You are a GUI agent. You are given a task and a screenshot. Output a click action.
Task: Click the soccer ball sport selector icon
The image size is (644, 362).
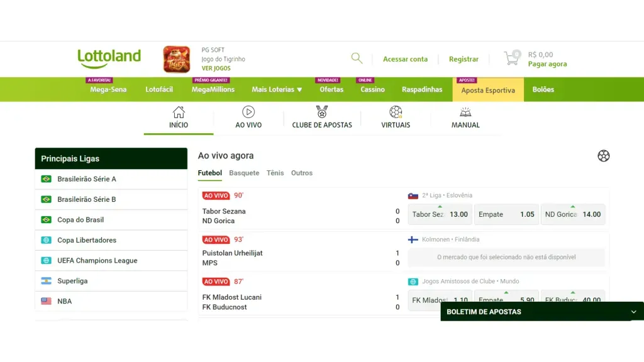pos(604,156)
